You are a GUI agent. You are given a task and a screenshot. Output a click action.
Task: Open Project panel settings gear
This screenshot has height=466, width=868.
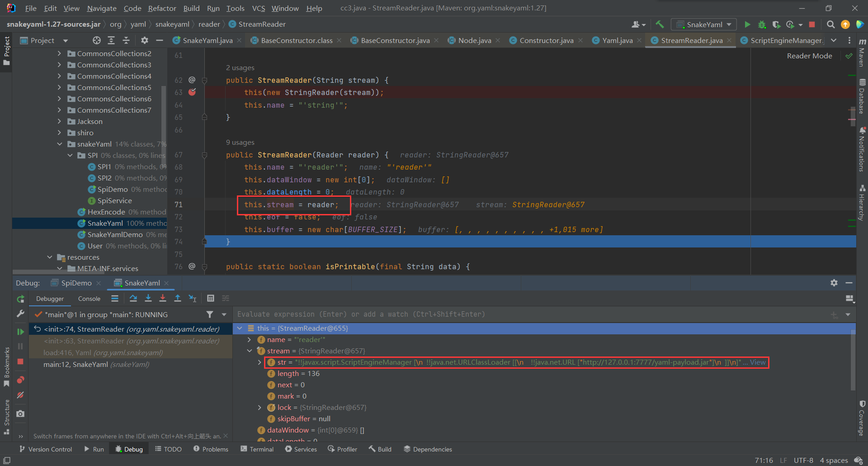tap(144, 40)
